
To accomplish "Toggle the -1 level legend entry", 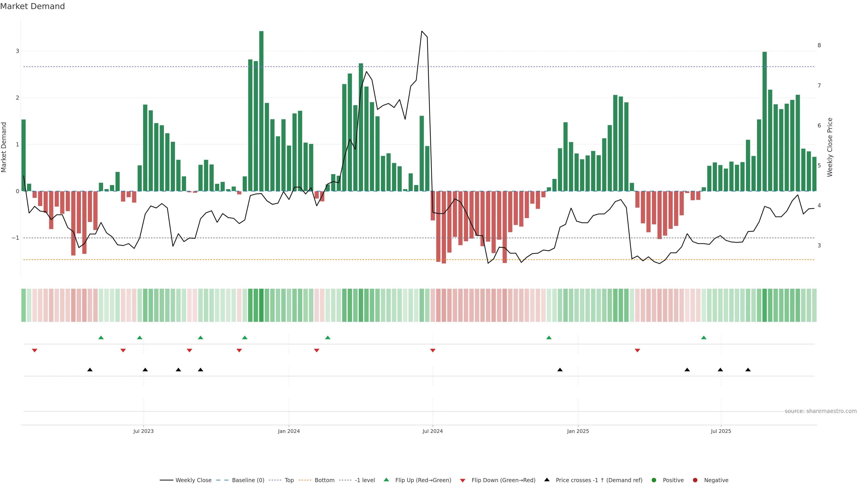I will tap(365, 480).
